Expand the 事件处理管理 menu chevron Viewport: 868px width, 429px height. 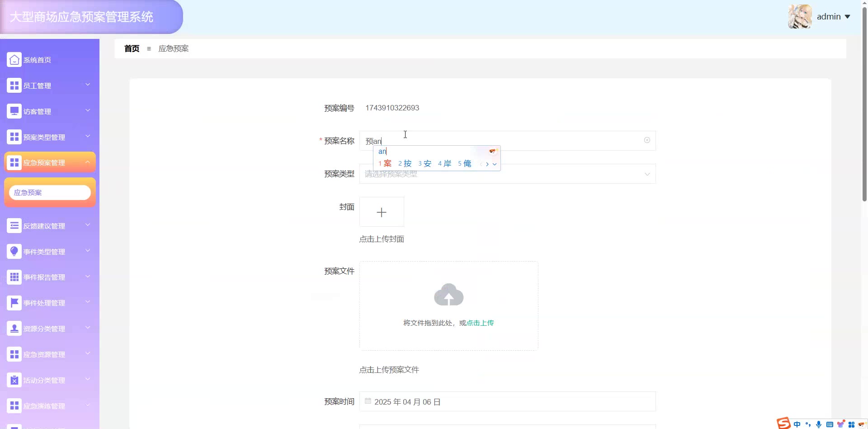(88, 302)
